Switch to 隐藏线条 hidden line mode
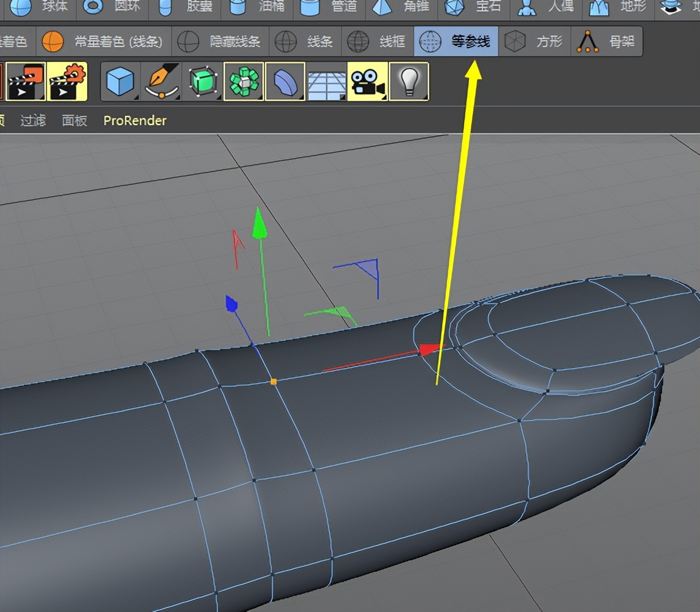This screenshot has height=612, width=700. [220, 41]
